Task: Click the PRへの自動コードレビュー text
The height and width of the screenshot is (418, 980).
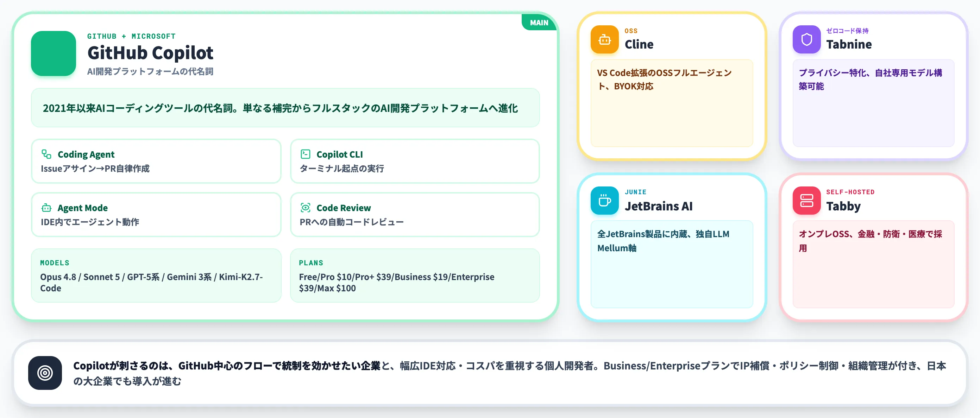Action: [x=352, y=222]
